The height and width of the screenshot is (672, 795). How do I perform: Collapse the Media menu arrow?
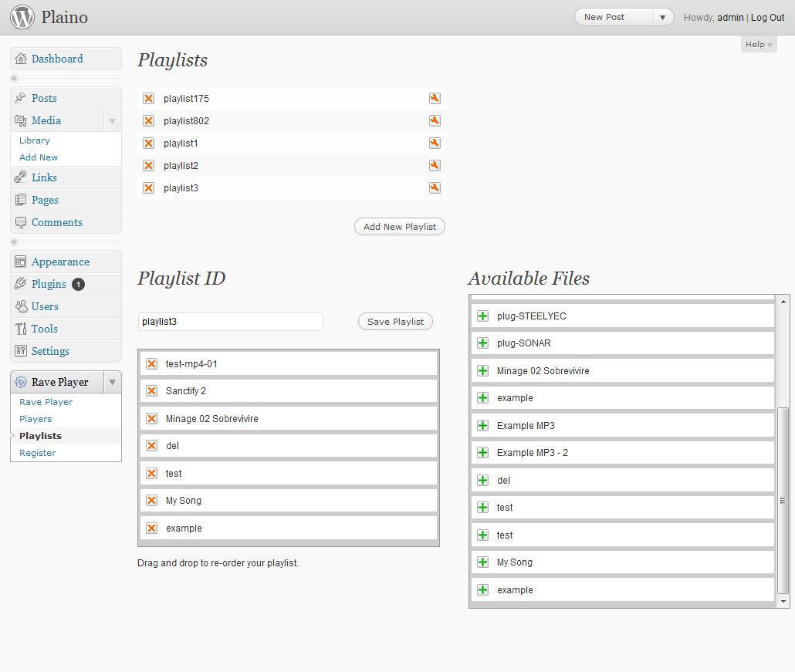[112, 120]
